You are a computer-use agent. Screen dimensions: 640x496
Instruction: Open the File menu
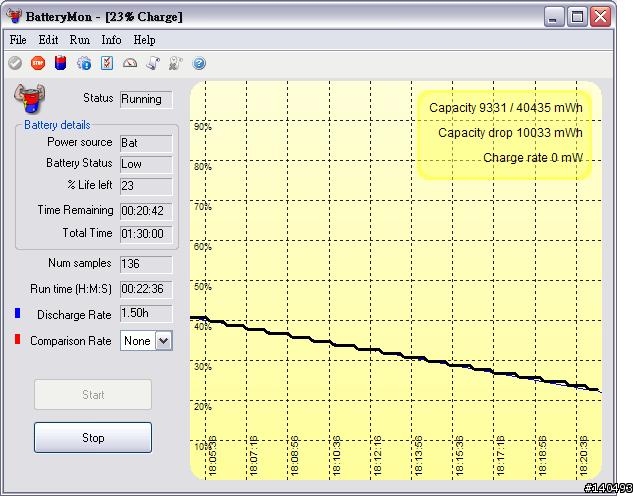coord(18,40)
